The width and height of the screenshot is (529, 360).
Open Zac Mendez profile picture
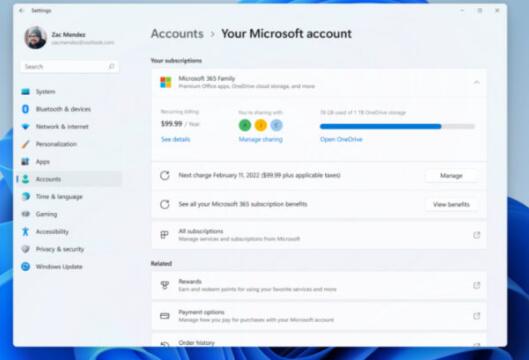pyautogui.click(x=35, y=37)
